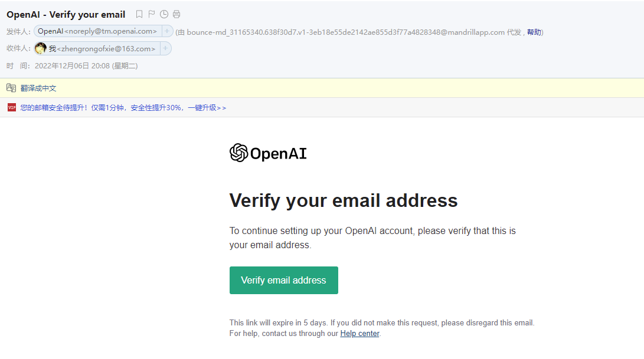
Task: Click the recipient avatar picture
Action: tap(41, 48)
